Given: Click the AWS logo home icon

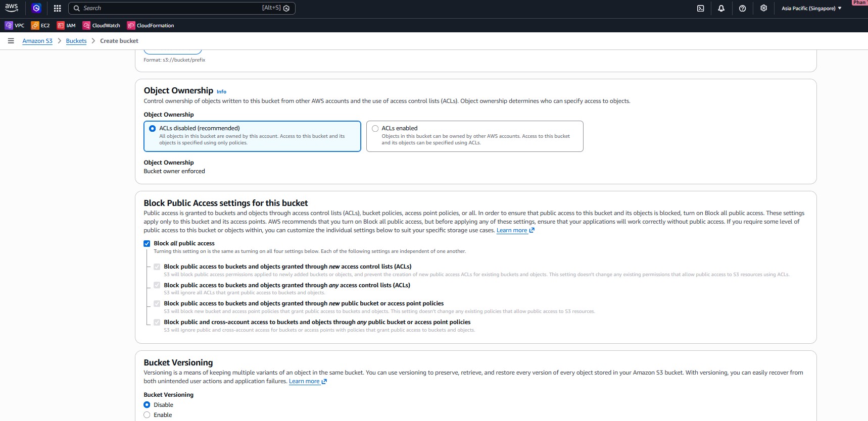Looking at the screenshot, I should click(11, 8).
